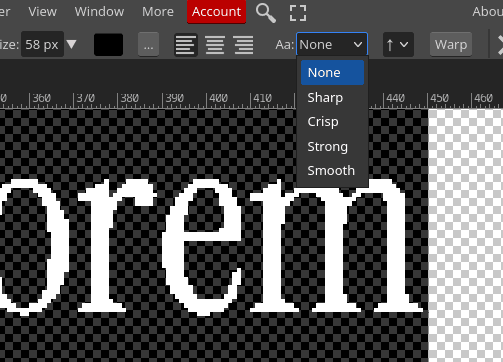503x362 pixels.
Task: Click the Warp button
Action: click(451, 44)
